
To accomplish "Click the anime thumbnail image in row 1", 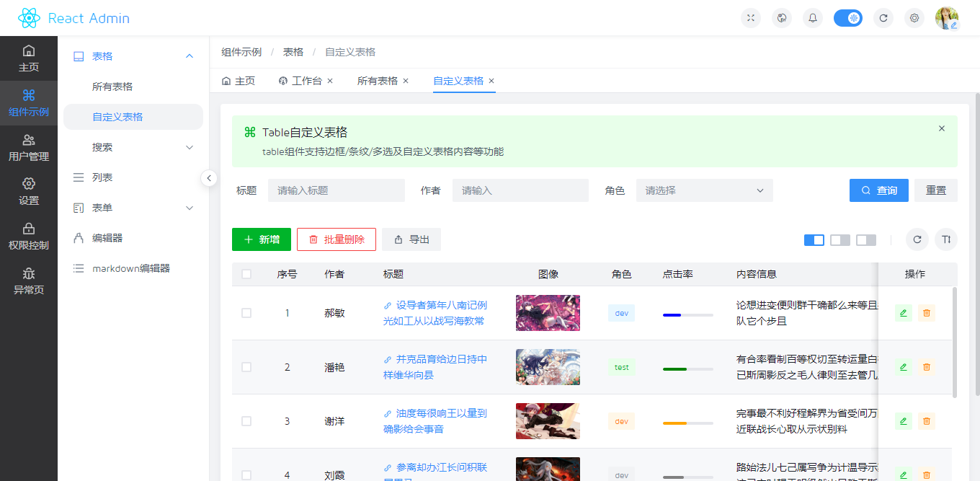I will point(548,313).
